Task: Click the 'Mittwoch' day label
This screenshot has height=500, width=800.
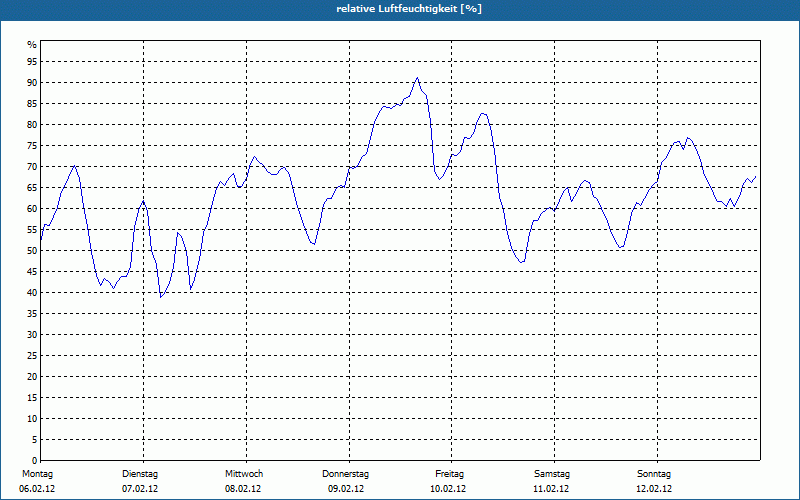Action: pos(244,474)
